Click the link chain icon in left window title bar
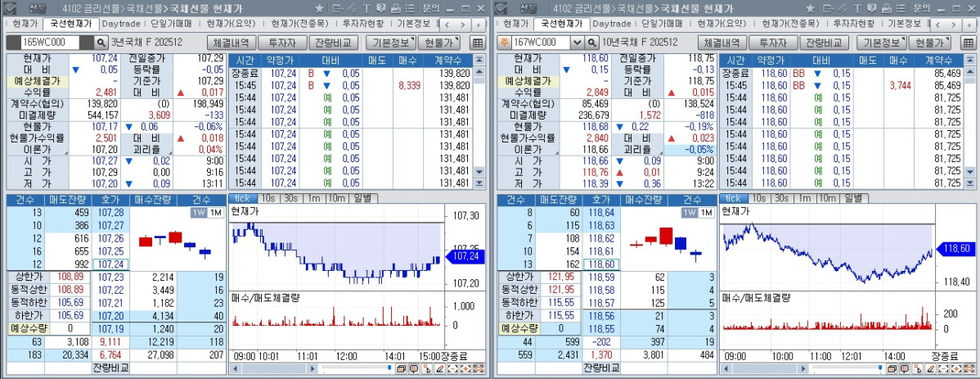The width and height of the screenshot is (980, 379). point(352,9)
